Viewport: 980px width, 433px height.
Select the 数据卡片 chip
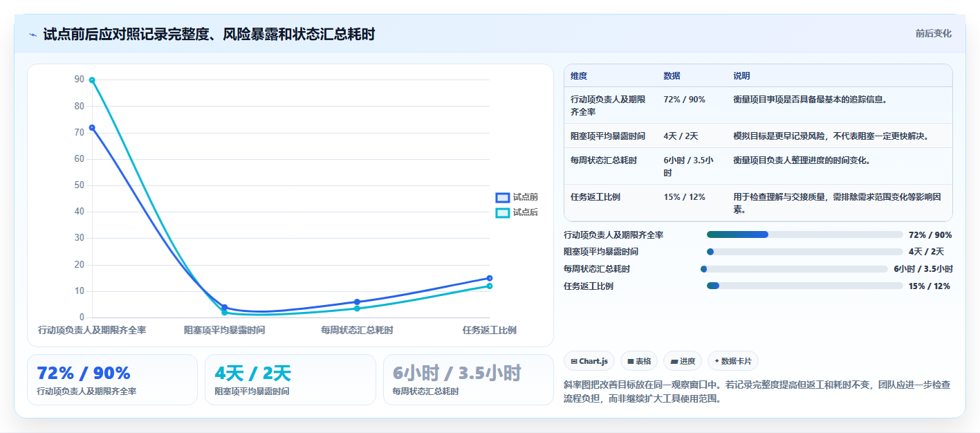733,361
